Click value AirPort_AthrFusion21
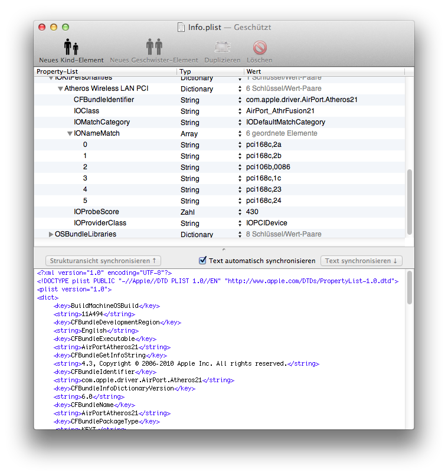This screenshot has width=448, height=476. [x=280, y=111]
